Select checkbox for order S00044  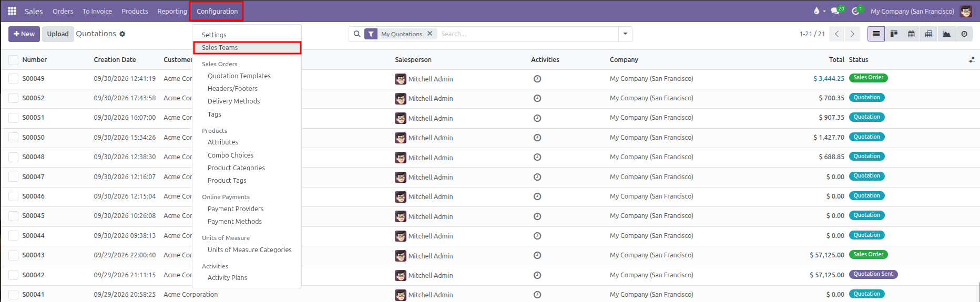tap(13, 236)
